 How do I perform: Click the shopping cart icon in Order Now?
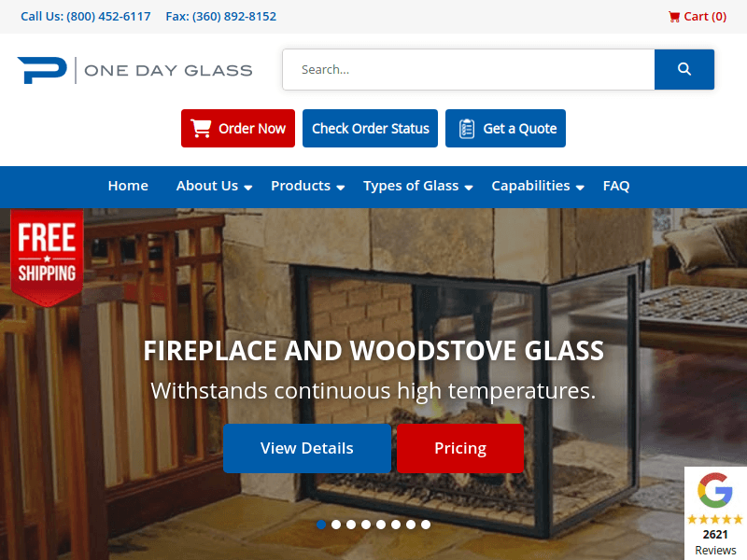point(201,129)
